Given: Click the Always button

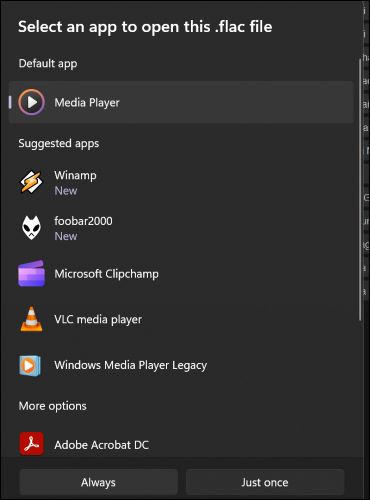Looking at the screenshot, I should point(98,482).
